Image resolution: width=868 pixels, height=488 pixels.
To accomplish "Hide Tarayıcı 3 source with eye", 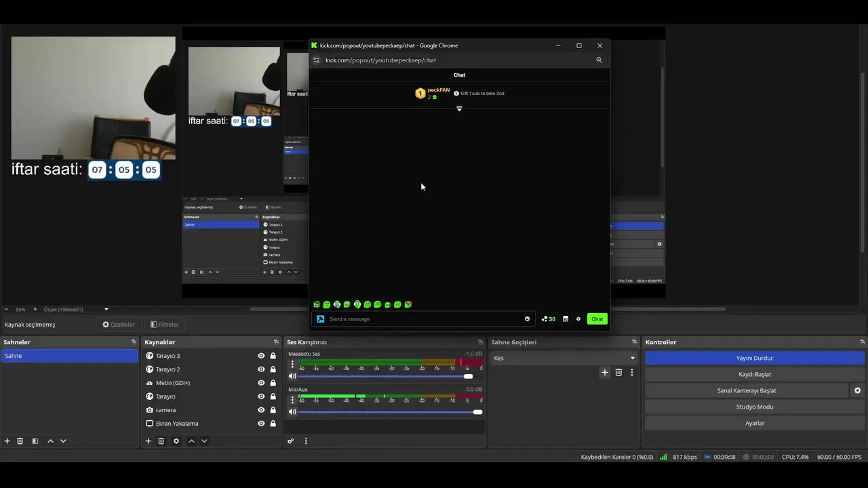I will 261,356.
